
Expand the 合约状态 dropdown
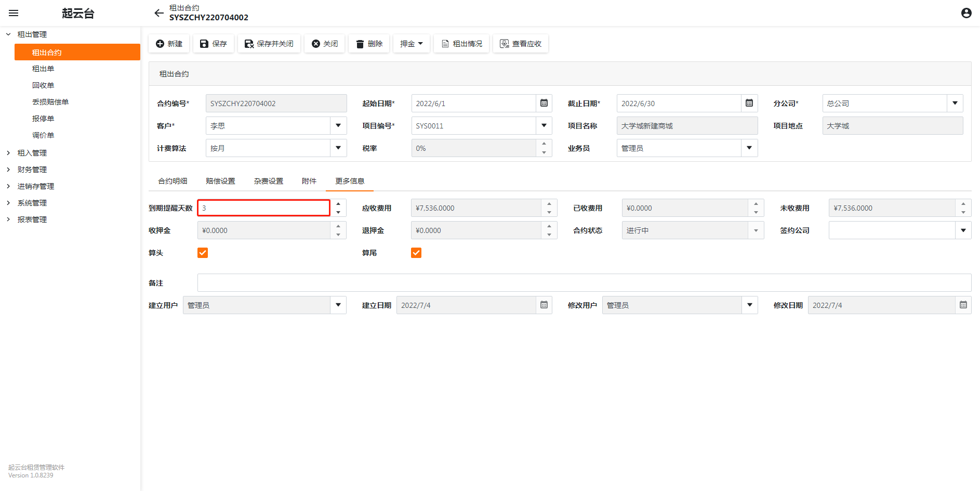tap(756, 230)
